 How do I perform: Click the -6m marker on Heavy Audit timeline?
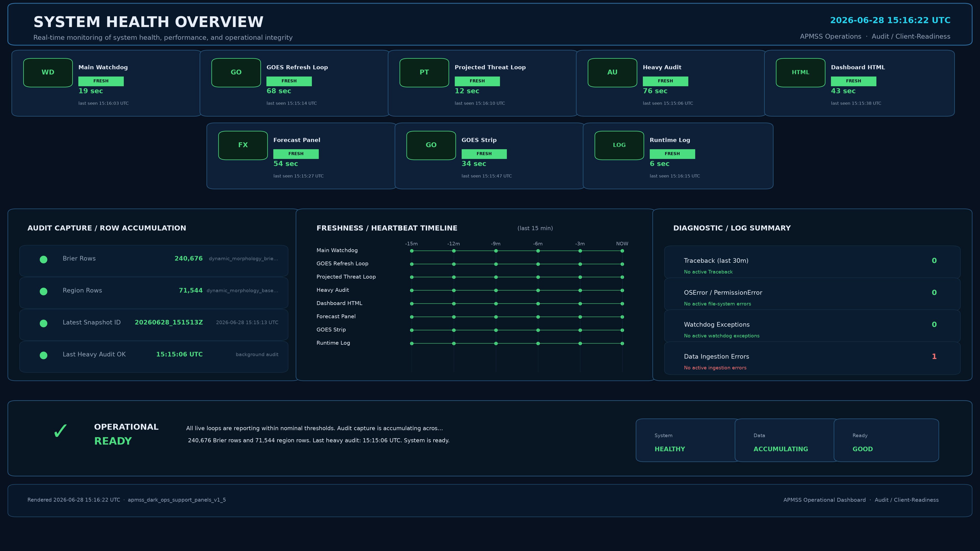coord(538,291)
